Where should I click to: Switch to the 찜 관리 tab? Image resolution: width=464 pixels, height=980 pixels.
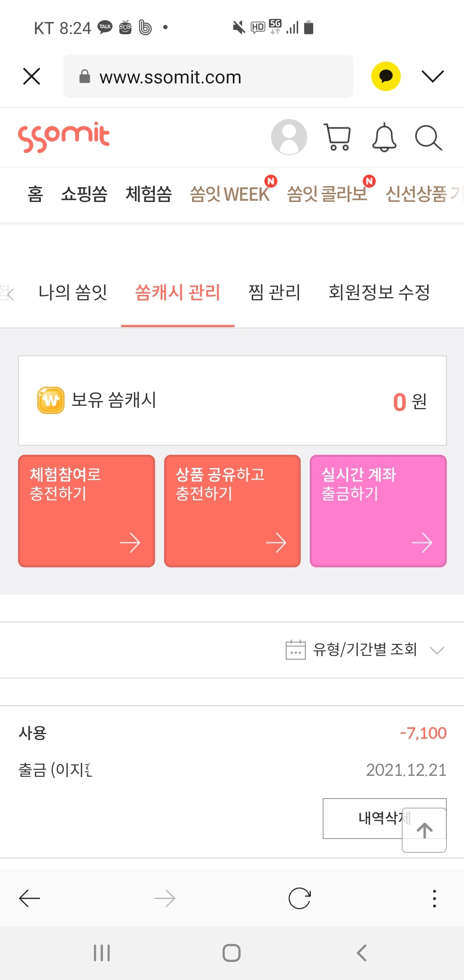pyautogui.click(x=274, y=293)
